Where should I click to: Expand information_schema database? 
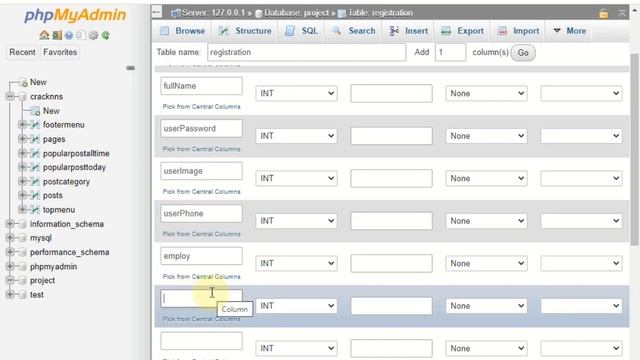pos(10,224)
